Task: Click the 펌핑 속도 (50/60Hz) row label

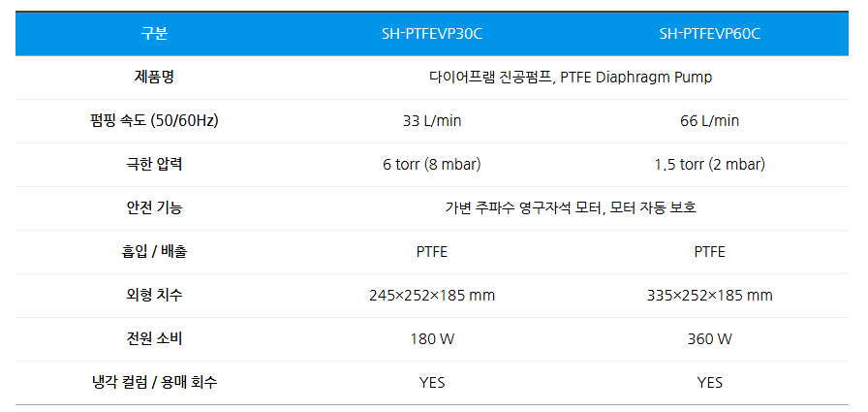Action: click(x=154, y=121)
